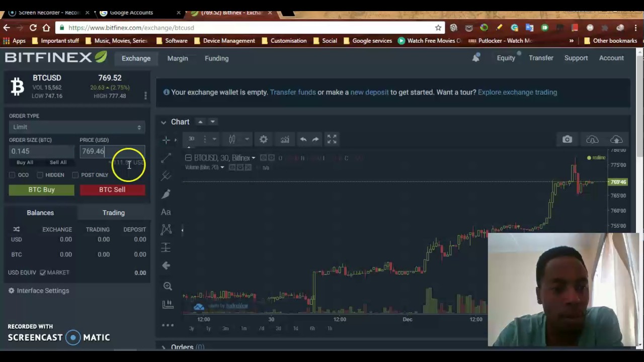
Task: Collapse the chart drawing toolbar handle
Action: pyautogui.click(x=182, y=230)
